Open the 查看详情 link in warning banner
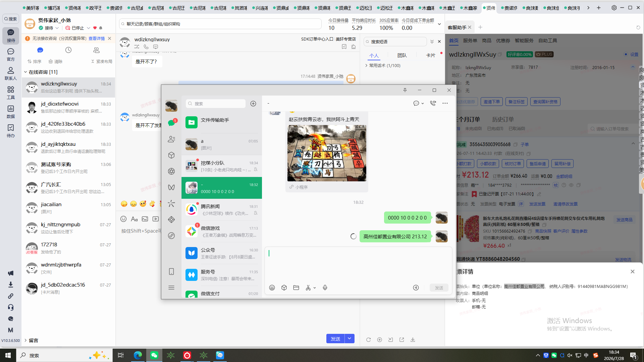This screenshot has height=362, width=644. [x=97, y=39]
